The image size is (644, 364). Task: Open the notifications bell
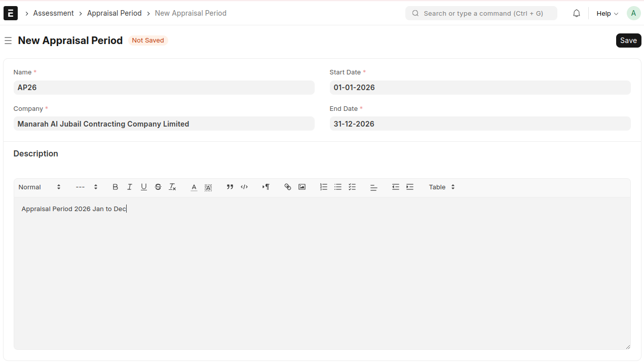coord(577,14)
